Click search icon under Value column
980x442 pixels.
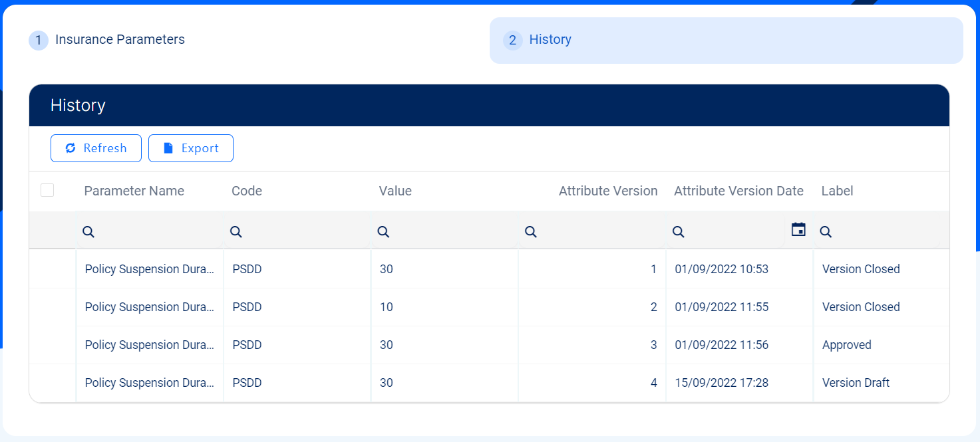click(x=383, y=231)
